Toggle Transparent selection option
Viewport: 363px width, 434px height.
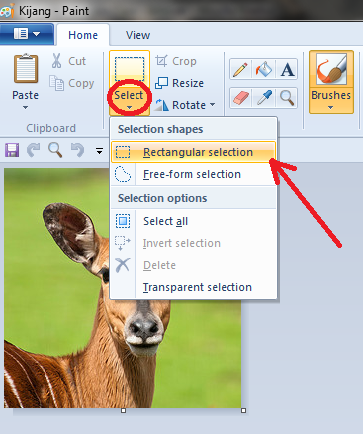[x=193, y=287]
